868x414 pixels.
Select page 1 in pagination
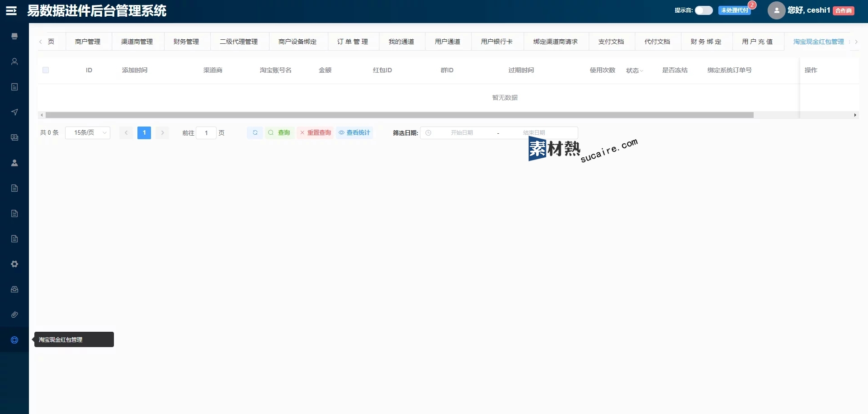click(144, 132)
